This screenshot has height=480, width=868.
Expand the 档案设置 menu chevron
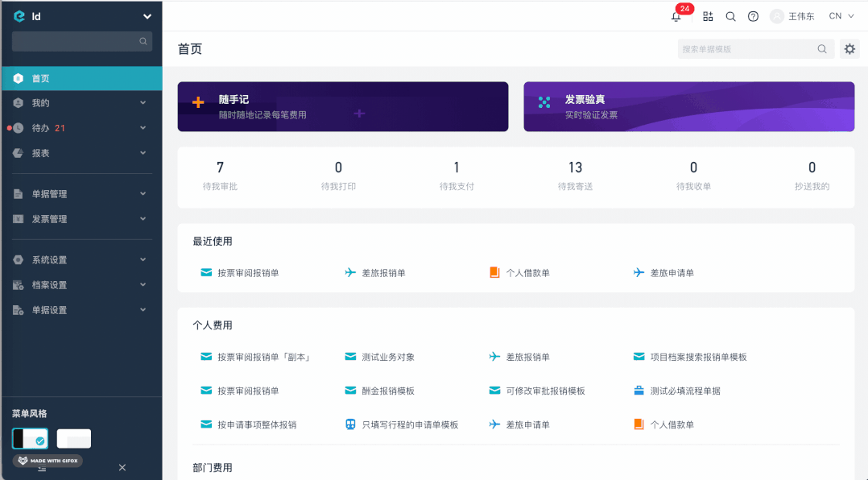[143, 284]
